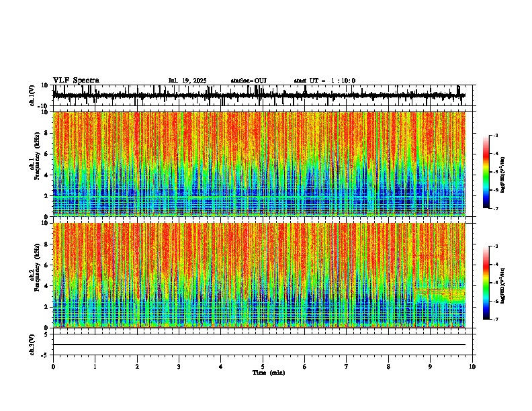Click the '-3' label on ch.1 color bar

(x=495, y=135)
